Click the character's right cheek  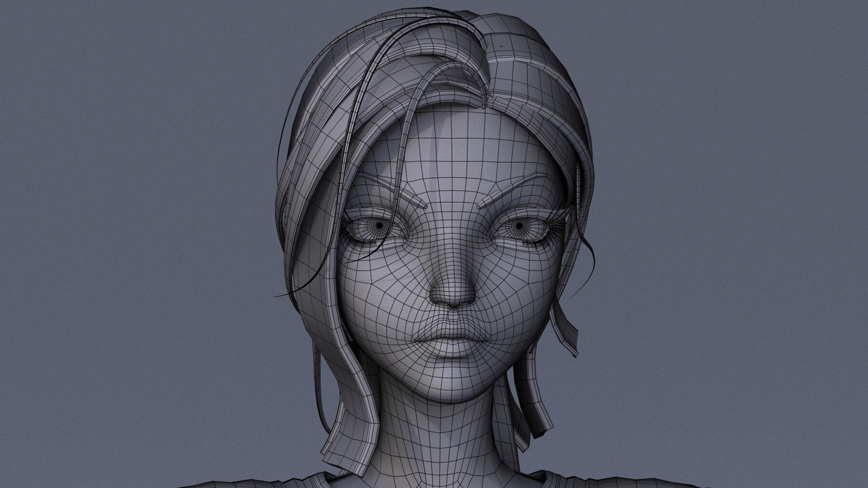(386, 299)
